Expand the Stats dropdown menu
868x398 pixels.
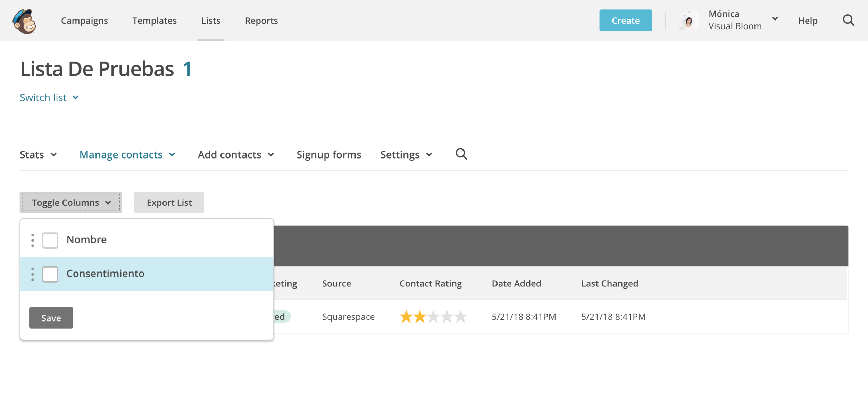coord(38,155)
